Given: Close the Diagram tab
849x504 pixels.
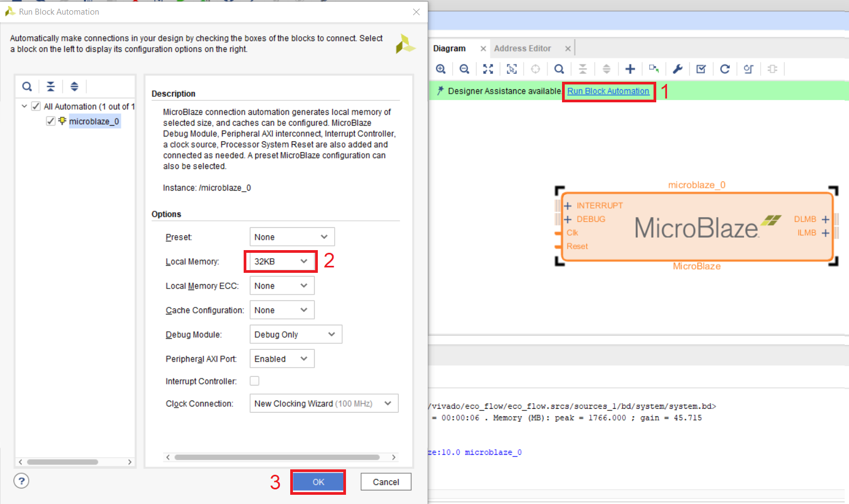Looking at the screenshot, I should coord(483,49).
